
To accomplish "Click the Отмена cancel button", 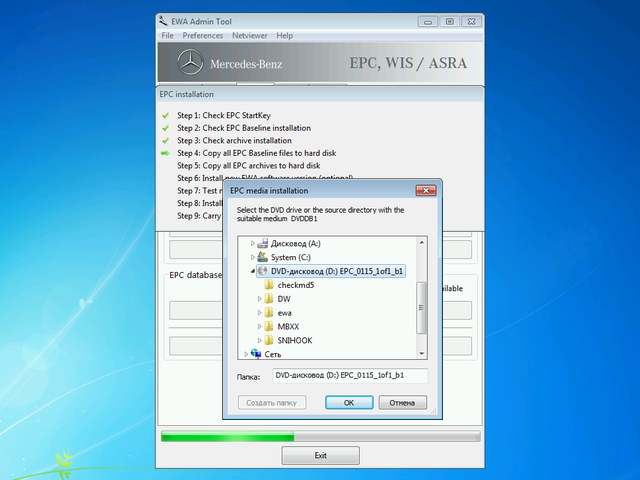I will [402, 402].
